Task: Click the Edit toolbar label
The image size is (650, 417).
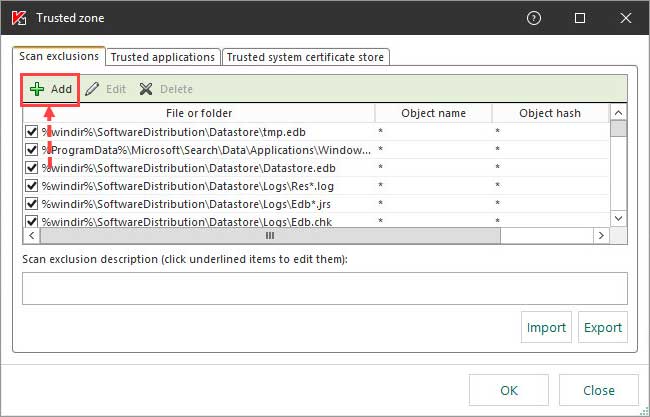Action: pyautogui.click(x=116, y=89)
